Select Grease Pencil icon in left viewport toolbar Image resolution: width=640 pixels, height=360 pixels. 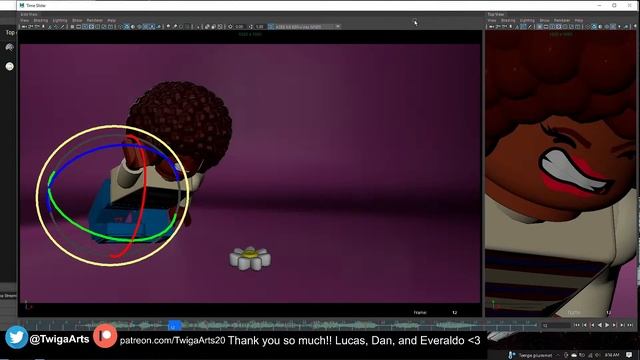tap(62, 27)
